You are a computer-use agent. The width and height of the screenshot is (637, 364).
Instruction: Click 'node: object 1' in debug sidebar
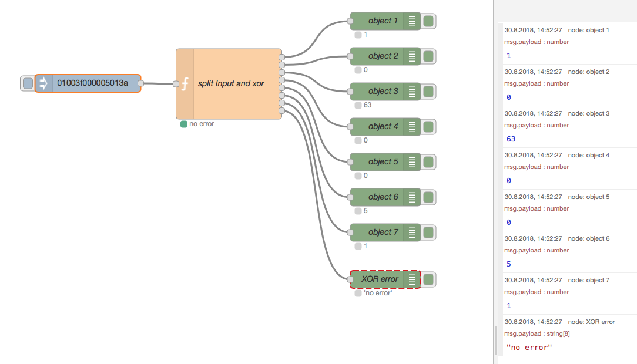click(589, 30)
